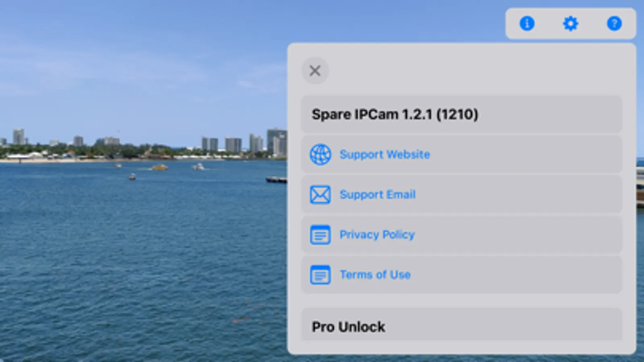Open the Terms of Use link
Image resolution: width=644 pixels, height=362 pixels.
(375, 275)
